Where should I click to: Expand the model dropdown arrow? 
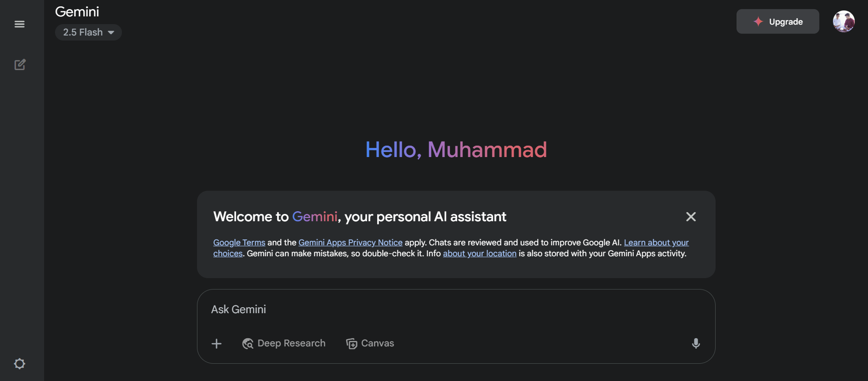[x=111, y=32]
